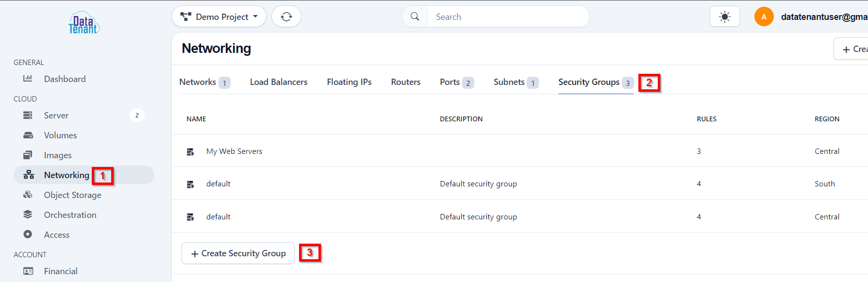Open the orange user avatar menu
Screen dimensions: 868x282
(x=764, y=17)
